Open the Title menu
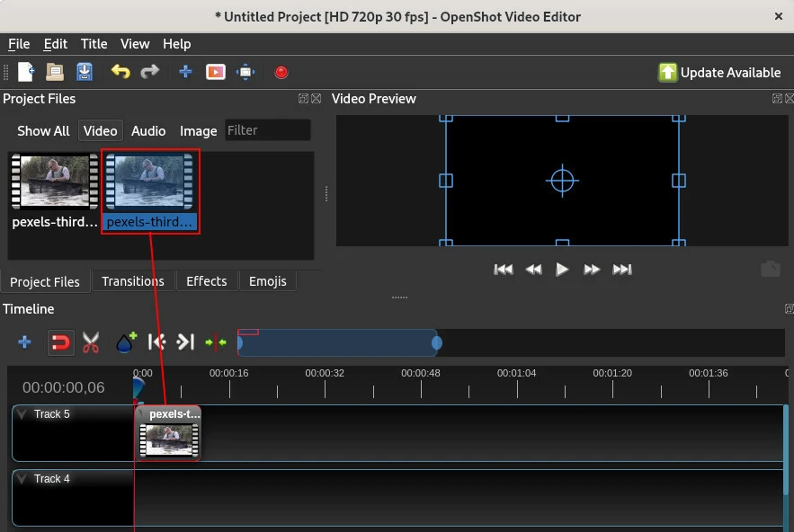Viewport: 794px width, 532px height. click(94, 43)
